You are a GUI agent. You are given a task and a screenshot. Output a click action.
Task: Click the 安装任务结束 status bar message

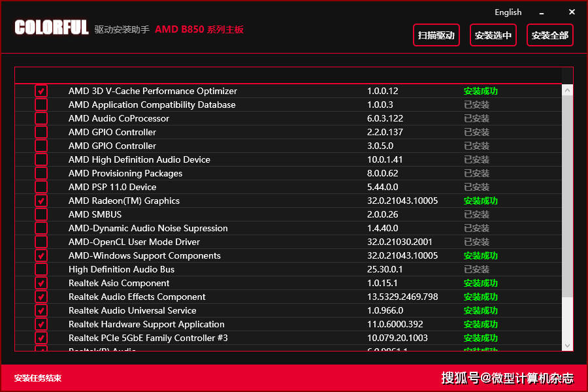coord(38,378)
